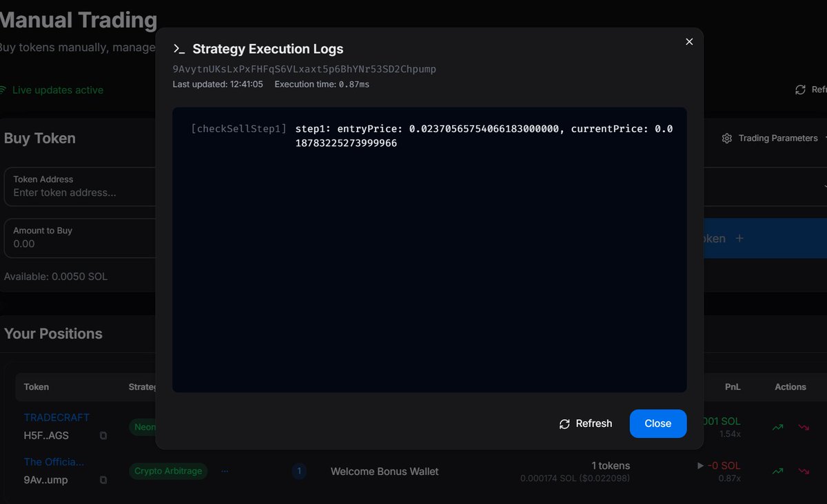Screen dimensions: 827x504
Task: Click the PnL column header
Action: pos(733,387)
